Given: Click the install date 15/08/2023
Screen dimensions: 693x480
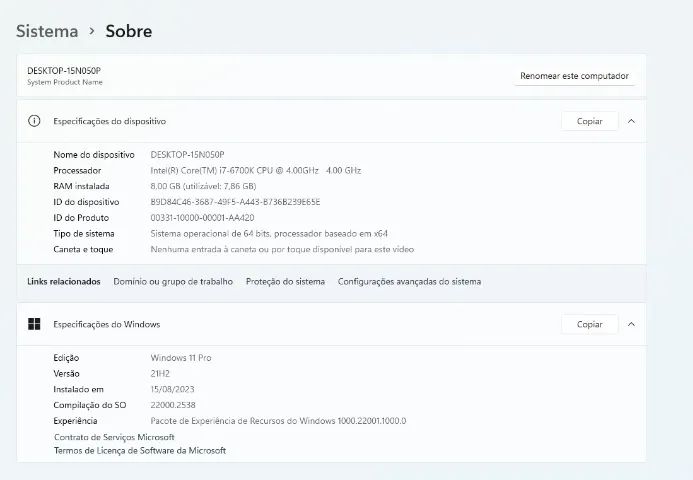Looking at the screenshot, I should [x=172, y=389].
